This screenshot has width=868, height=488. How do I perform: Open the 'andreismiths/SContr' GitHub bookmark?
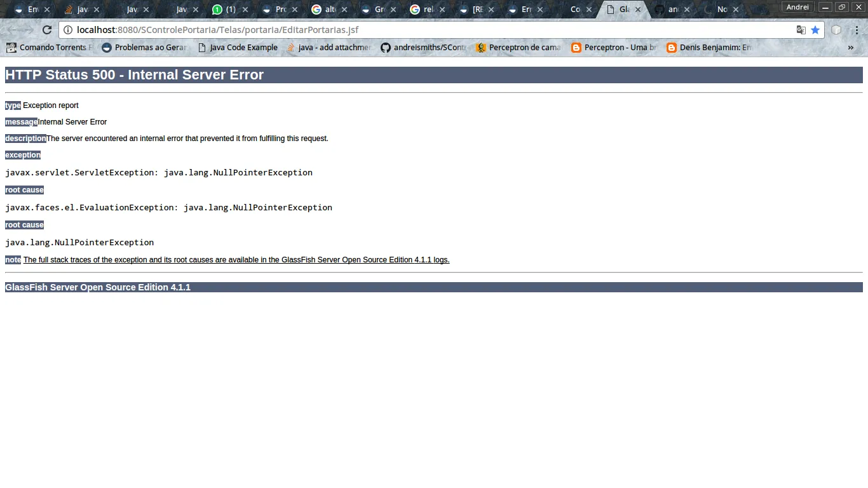coord(423,48)
